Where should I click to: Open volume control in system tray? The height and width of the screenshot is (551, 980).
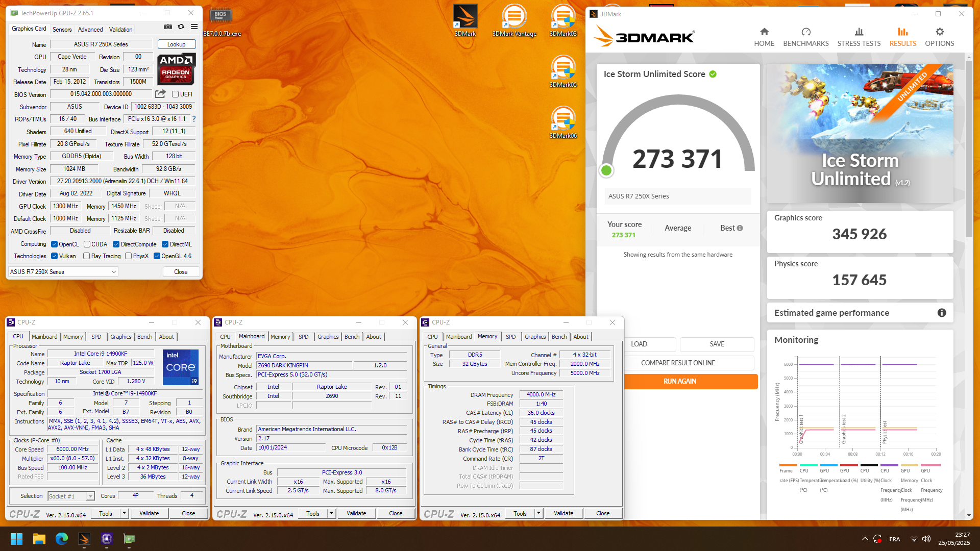(x=926, y=539)
